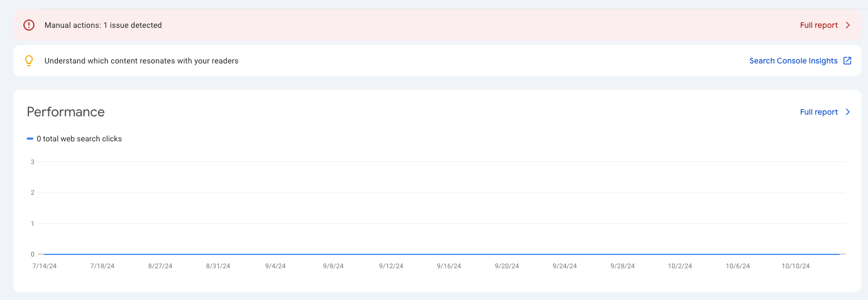Click the red manual actions warning icon
868x300 pixels.
(x=29, y=25)
